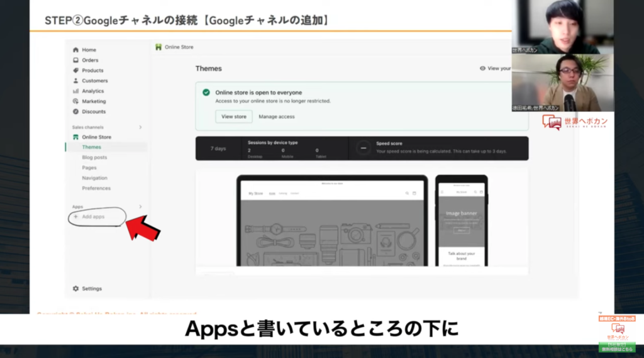The width and height of the screenshot is (644, 358).
Task: Click Online Store breadcrumb title
Action: [179, 47]
